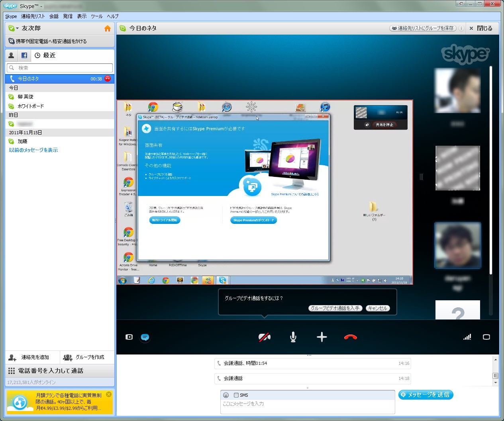
Task: Switch to the contacts person tab
Action: coord(11,55)
